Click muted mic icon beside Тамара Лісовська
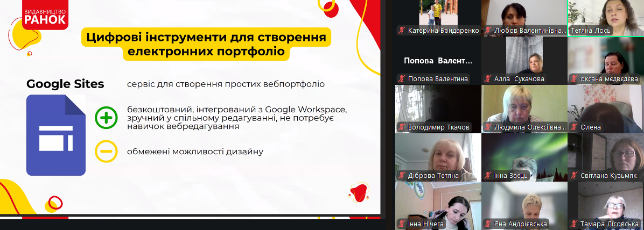This screenshot has width=644, height=230. click(573, 224)
